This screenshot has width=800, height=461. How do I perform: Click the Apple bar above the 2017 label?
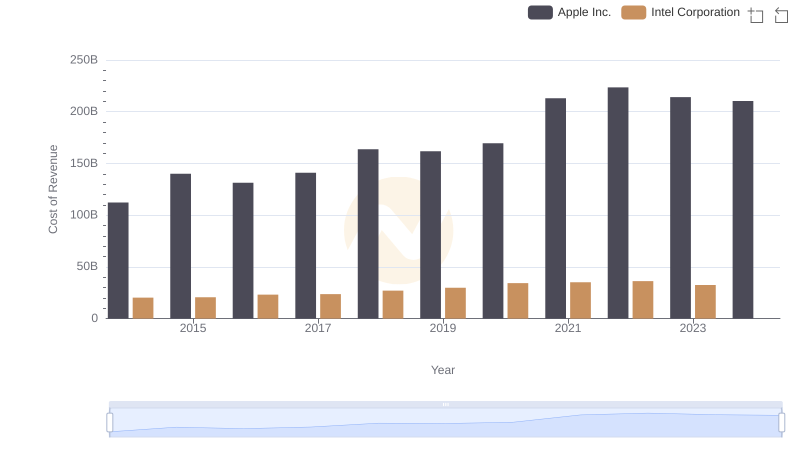point(306,246)
